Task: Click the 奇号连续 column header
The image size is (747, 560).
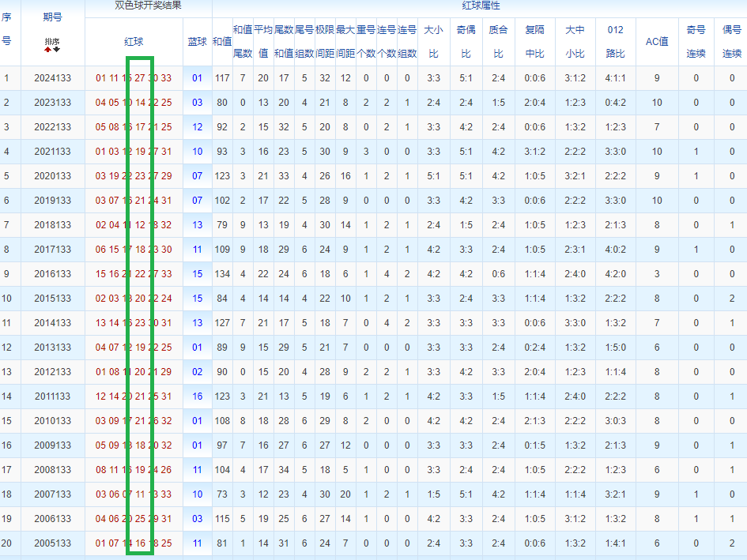Action: point(696,42)
